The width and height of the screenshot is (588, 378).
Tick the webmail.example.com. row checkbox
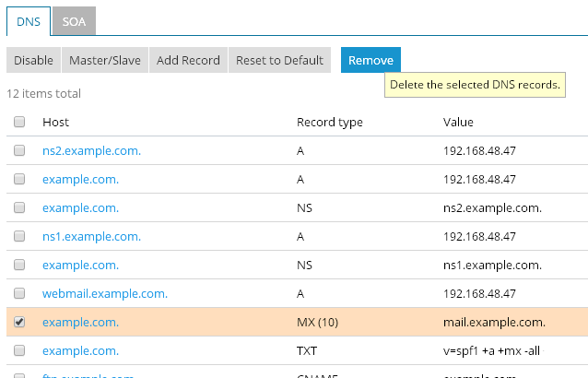coord(19,293)
